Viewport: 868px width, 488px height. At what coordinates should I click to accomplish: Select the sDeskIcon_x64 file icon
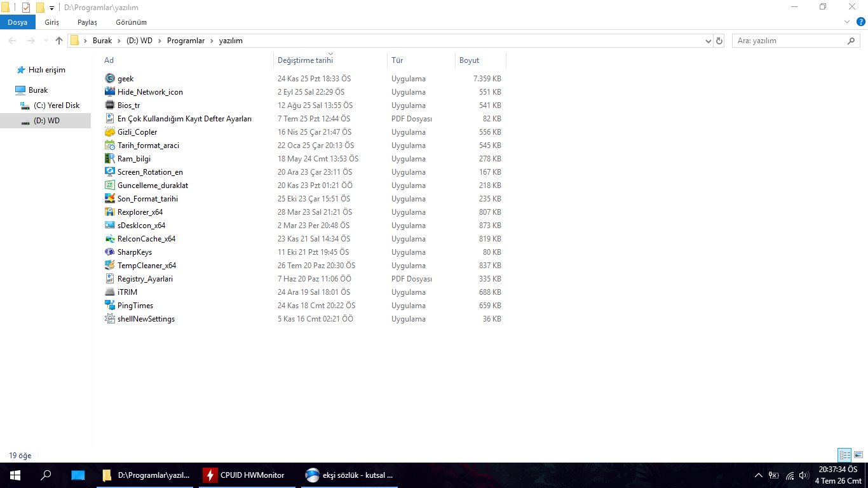click(110, 226)
